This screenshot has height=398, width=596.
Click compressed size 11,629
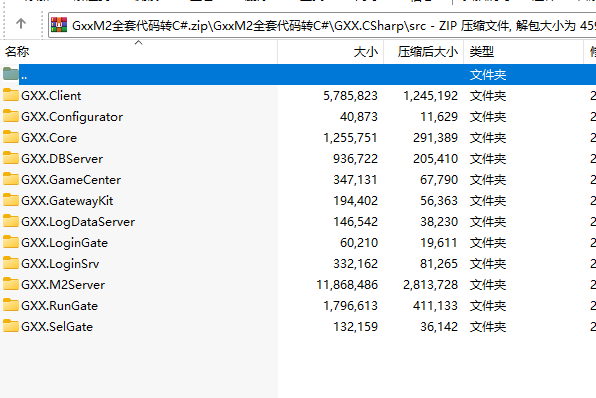439,117
